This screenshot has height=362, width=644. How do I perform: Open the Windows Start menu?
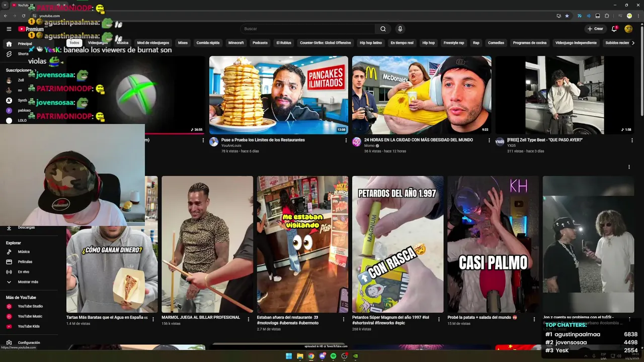(x=289, y=356)
